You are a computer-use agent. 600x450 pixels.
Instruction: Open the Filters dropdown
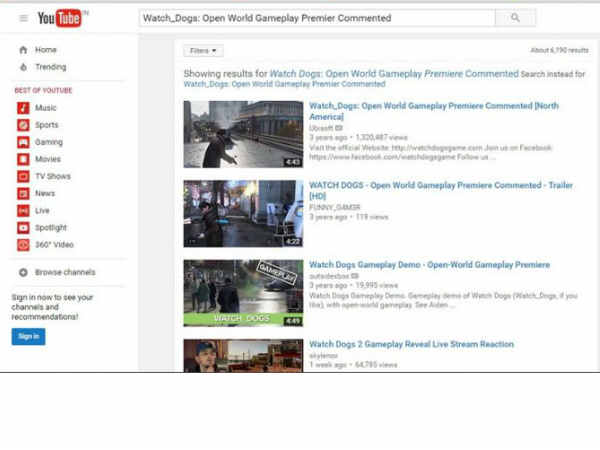203,51
